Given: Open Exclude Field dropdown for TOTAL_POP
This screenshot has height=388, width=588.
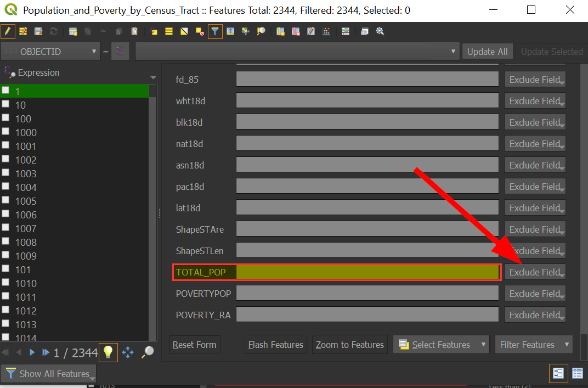Looking at the screenshot, I should click(x=535, y=272).
